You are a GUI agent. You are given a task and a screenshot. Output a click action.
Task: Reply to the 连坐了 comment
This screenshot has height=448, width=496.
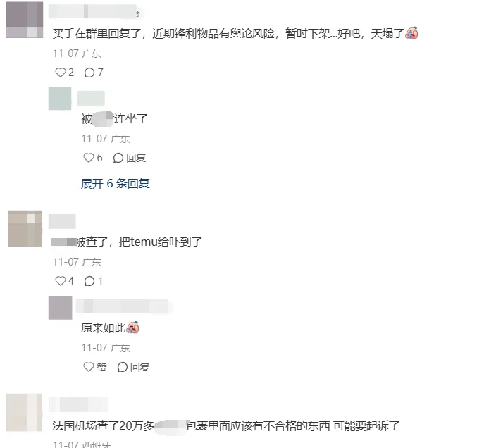130,158
